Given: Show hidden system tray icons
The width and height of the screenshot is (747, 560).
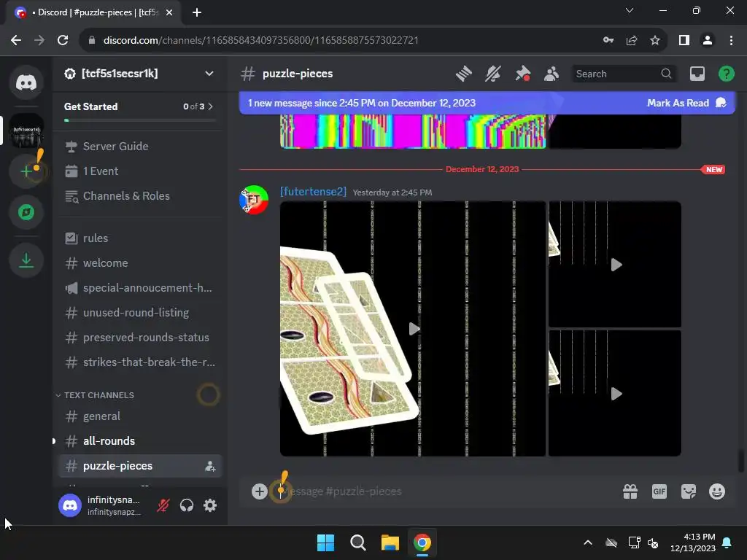Looking at the screenshot, I should point(588,542).
